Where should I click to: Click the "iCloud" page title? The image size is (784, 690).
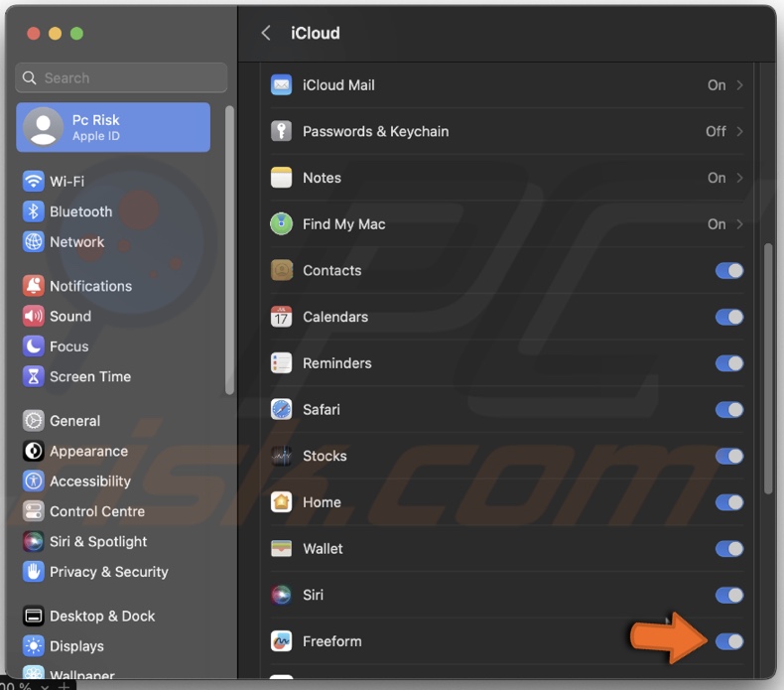pos(315,33)
